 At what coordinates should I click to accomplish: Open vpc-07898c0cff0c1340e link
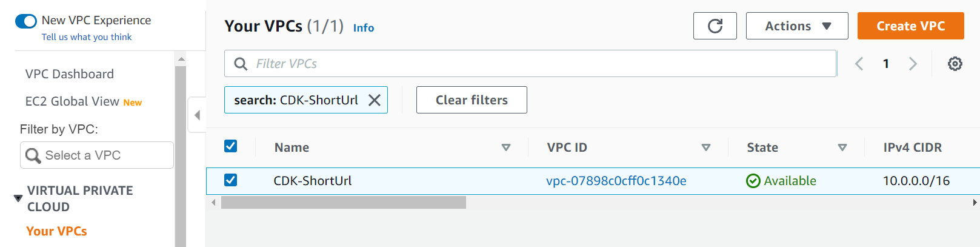616,181
